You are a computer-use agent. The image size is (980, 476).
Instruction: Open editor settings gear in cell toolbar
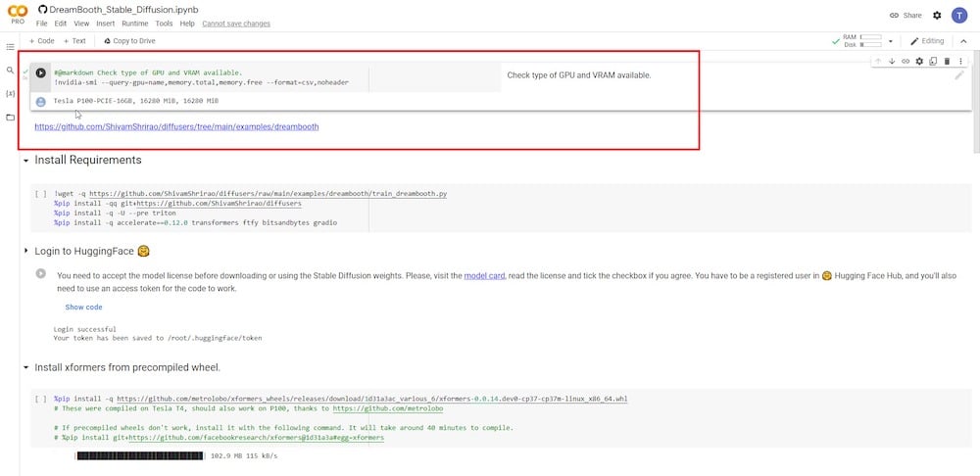pyautogui.click(x=919, y=62)
